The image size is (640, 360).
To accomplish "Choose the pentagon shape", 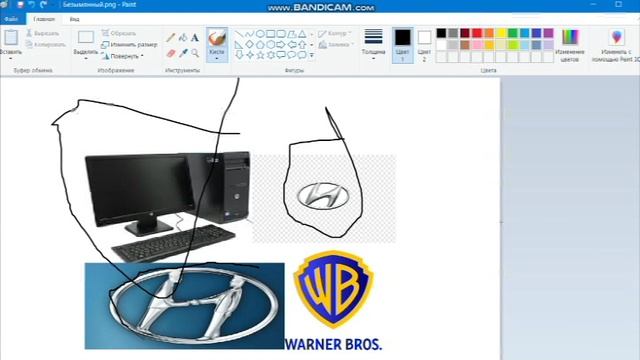I will coord(260,44).
